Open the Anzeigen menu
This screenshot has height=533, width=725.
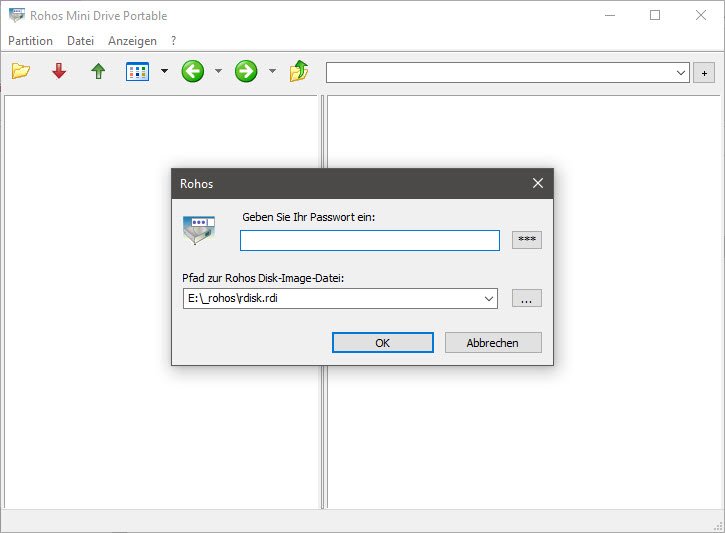(x=132, y=41)
